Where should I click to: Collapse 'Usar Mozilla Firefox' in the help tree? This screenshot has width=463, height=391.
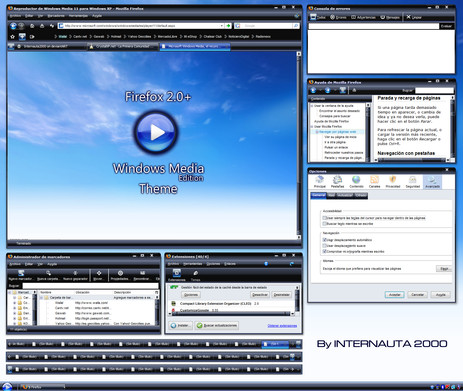tap(312, 127)
